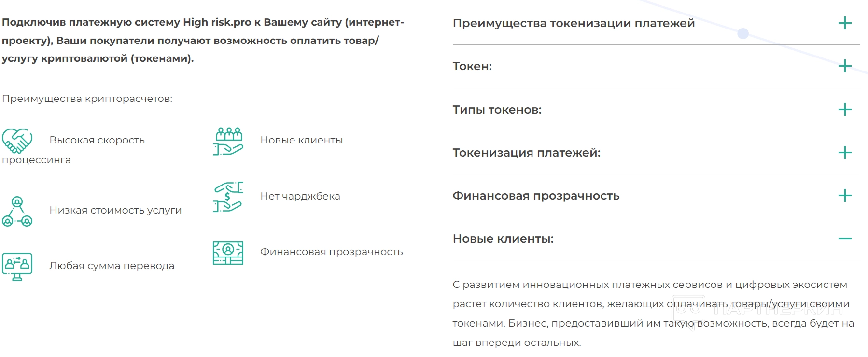Select the 'Типы токенов:' accordion title

[x=497, y=110]
